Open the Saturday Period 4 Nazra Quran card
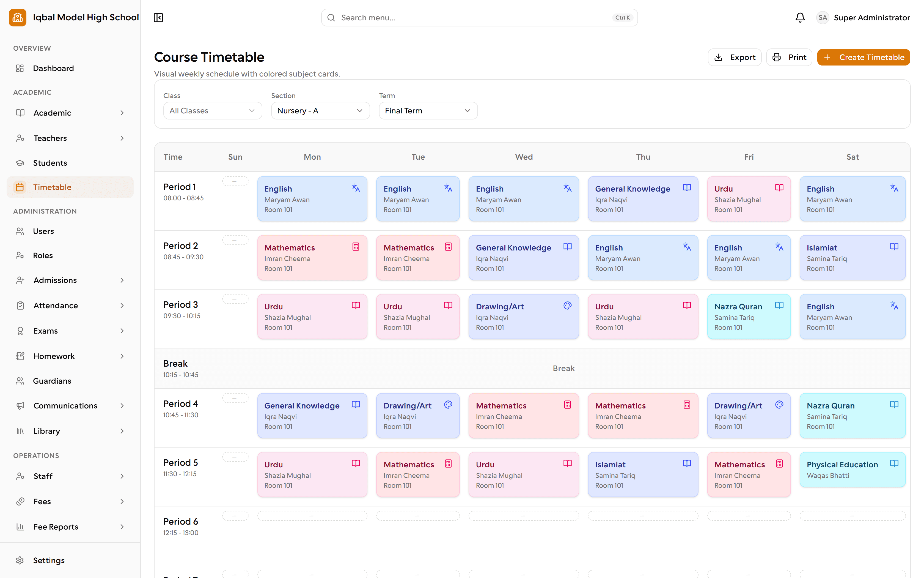924x578 pixels. tap(852, 416)
